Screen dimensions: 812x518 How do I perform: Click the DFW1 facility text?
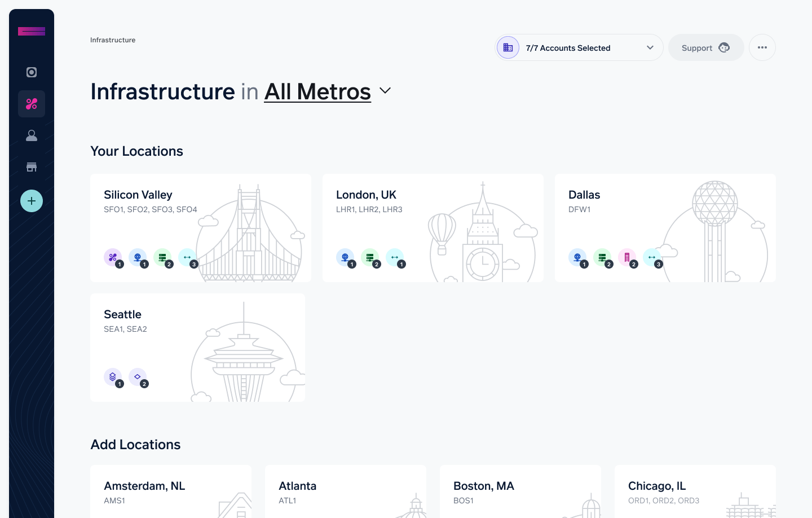(x=580, y=209)
